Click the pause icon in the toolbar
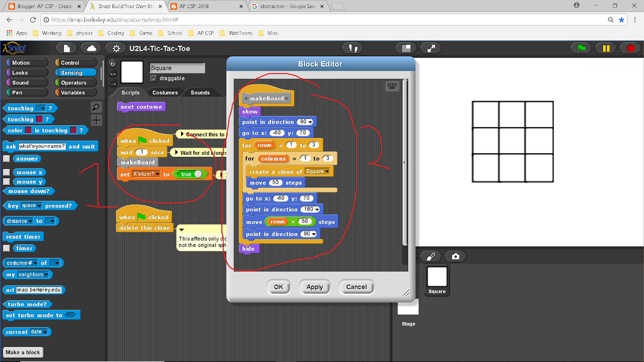The height and width of the screenshot is (362, 644). coord(606,47)
